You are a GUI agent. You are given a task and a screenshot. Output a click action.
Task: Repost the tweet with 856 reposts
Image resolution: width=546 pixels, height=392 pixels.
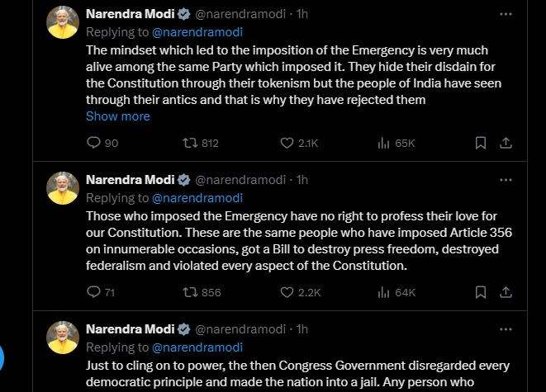188,291
